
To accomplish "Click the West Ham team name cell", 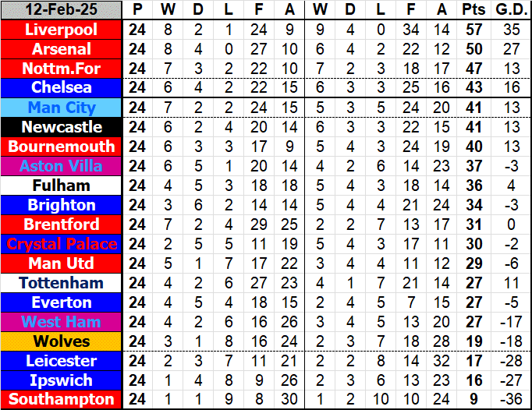I will pos(62,322).
